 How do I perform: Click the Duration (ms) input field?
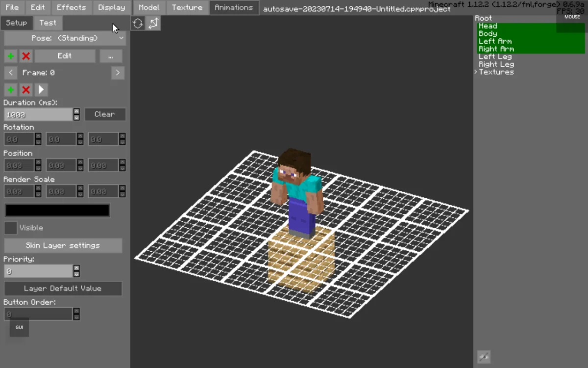[38, 114]
